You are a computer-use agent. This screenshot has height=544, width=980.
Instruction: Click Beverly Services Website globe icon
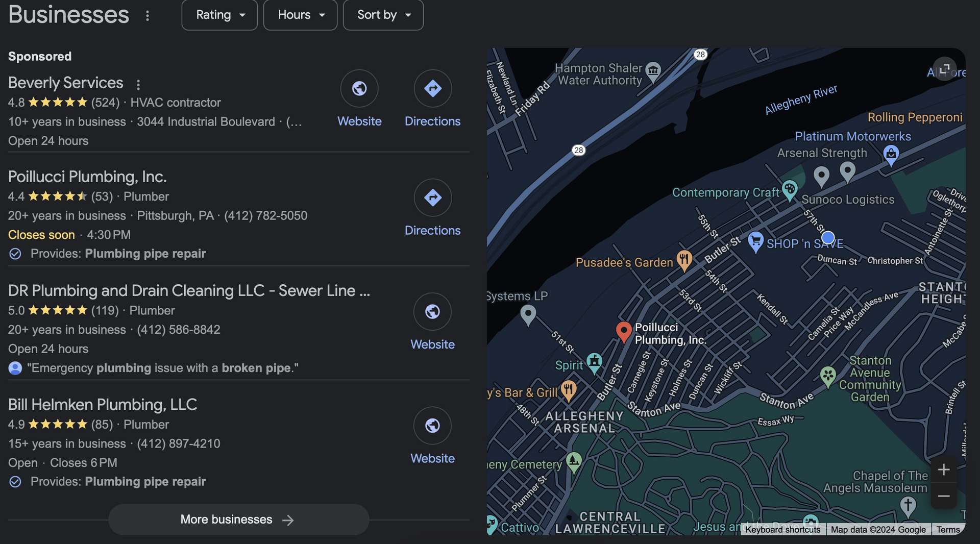[x=359, y=88]
